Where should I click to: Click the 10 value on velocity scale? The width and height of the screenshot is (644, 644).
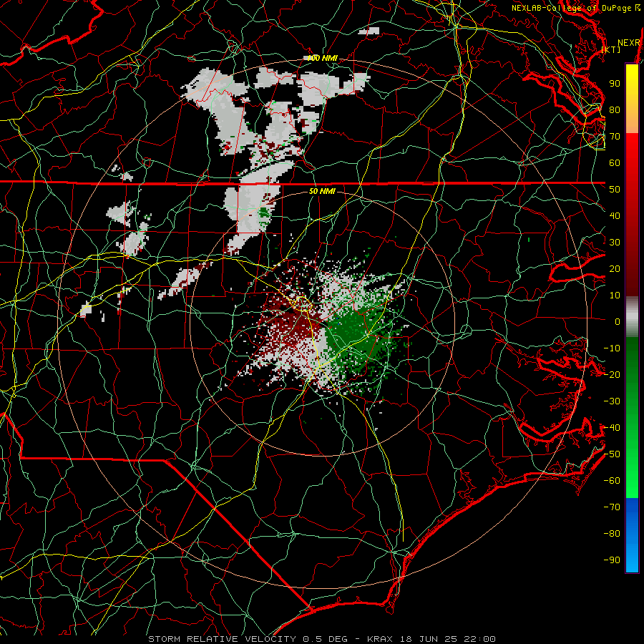click(x=615, y=296)
